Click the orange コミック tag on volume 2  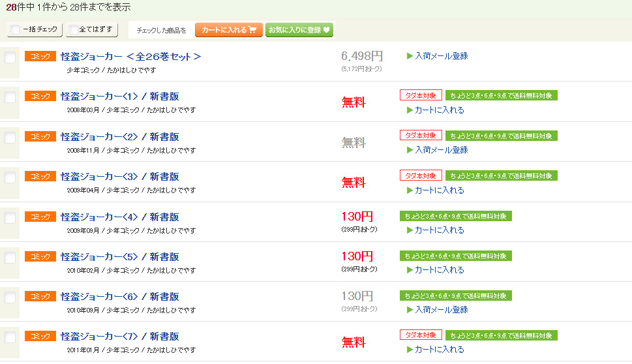(x=40, y=136)
